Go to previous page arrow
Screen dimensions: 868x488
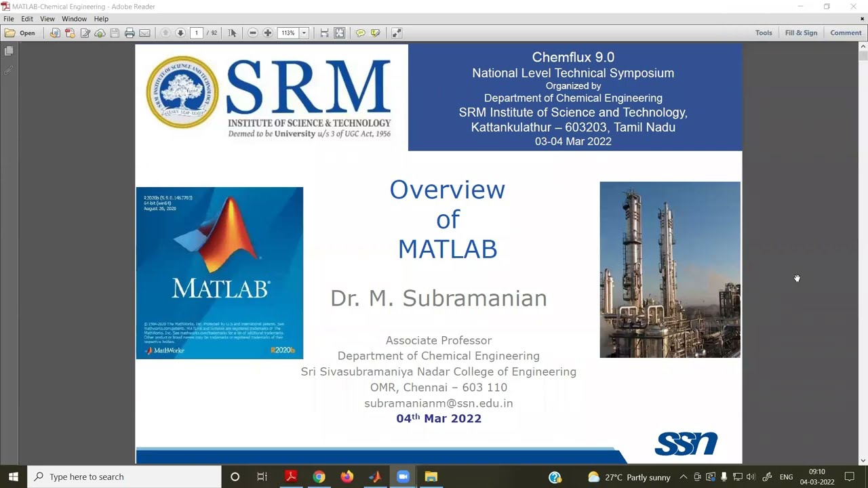165,33
